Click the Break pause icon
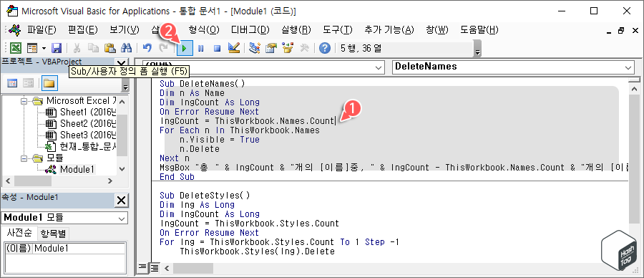Viewport: 644px width, 278px height. coord(201,49)
